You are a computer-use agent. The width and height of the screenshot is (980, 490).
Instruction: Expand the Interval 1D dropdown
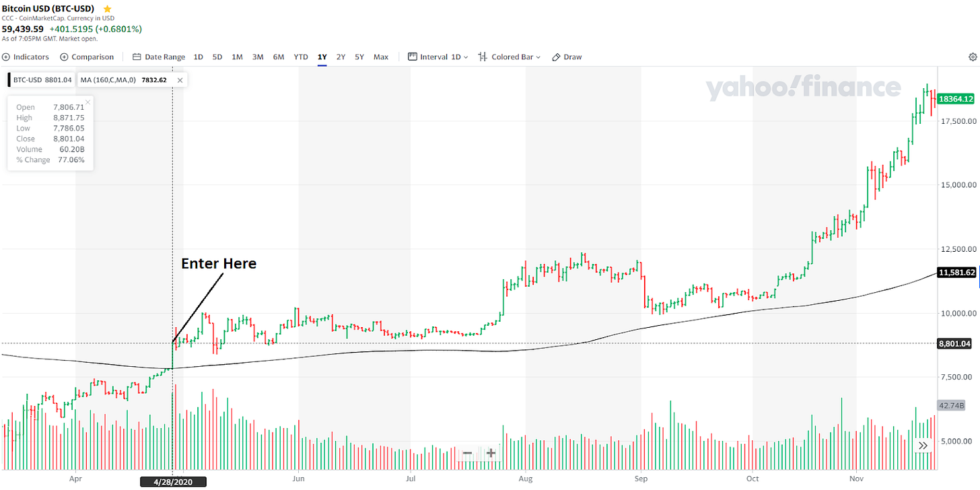pyautogui.click(x=439, y=57)
